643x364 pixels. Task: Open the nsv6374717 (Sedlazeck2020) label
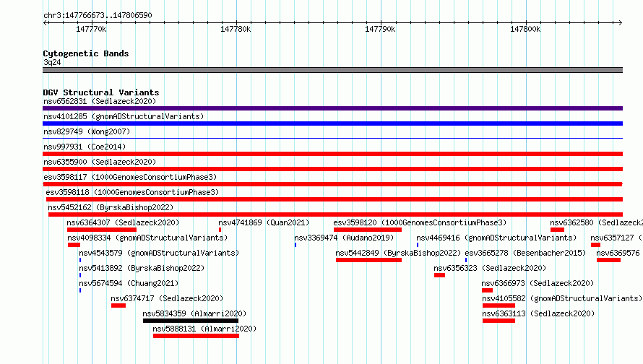point(167,298)
